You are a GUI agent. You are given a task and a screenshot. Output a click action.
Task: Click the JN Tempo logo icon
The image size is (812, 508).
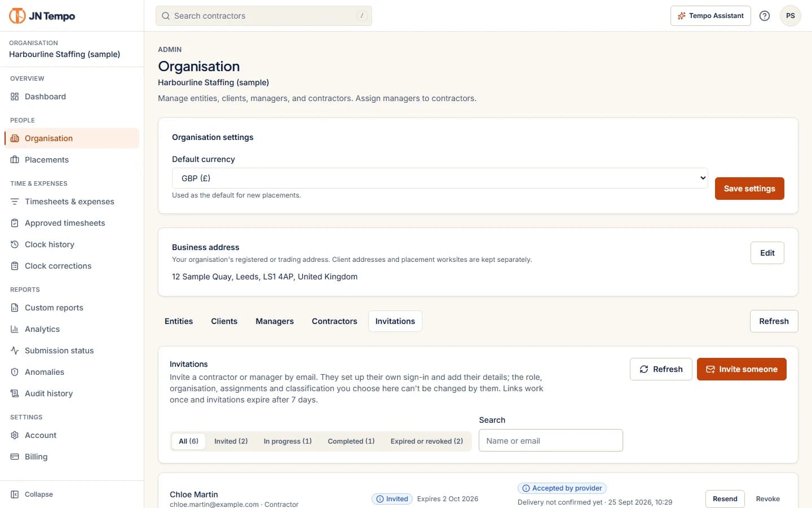pos(17,16)
